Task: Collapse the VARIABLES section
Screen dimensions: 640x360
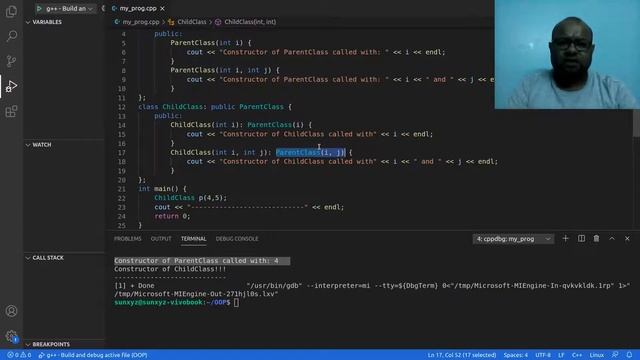Action: [x=47, y=22]
